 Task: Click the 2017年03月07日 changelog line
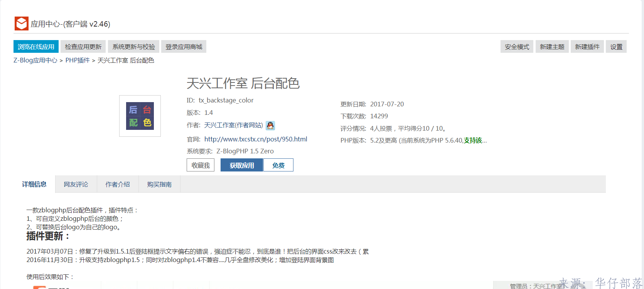197,251
